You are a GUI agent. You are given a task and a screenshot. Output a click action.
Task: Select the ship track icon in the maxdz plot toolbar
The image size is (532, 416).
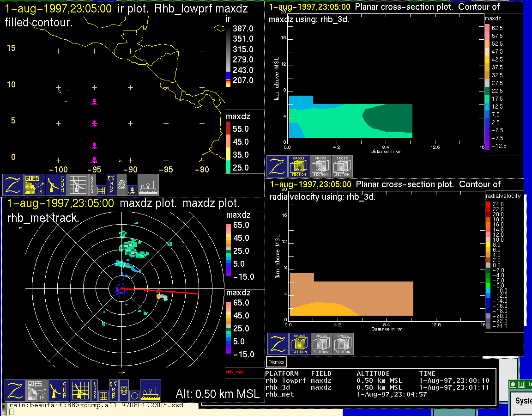coord(150,391)
